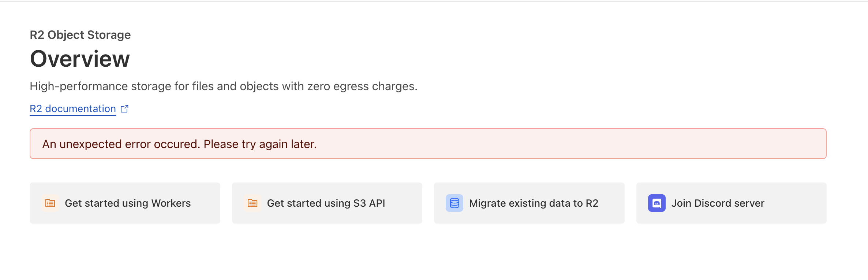Viewport: 868px width, 280px height.
Task: Click the document icon beside S3 API label
Action: (252, 203)
